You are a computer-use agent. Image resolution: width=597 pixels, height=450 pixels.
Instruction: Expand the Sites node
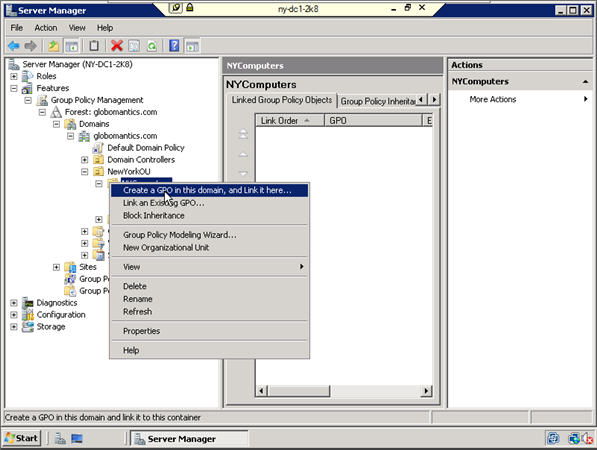[x=56, y=267]
